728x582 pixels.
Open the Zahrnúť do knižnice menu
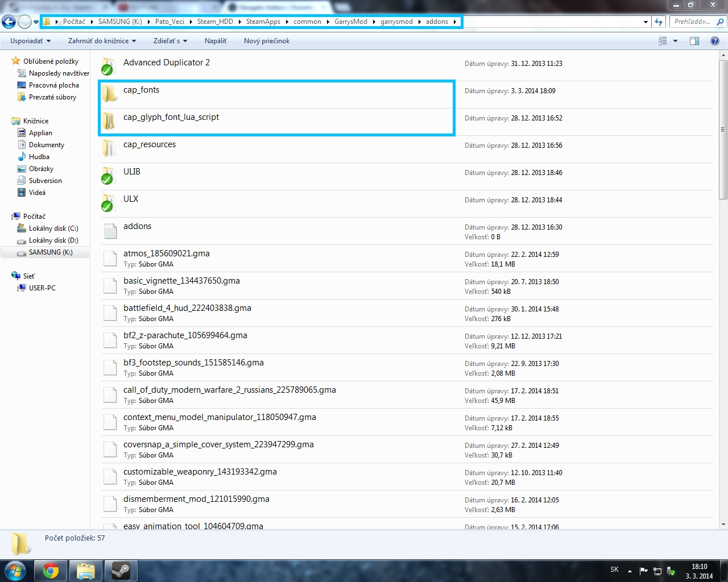click(x=102, y=41)
